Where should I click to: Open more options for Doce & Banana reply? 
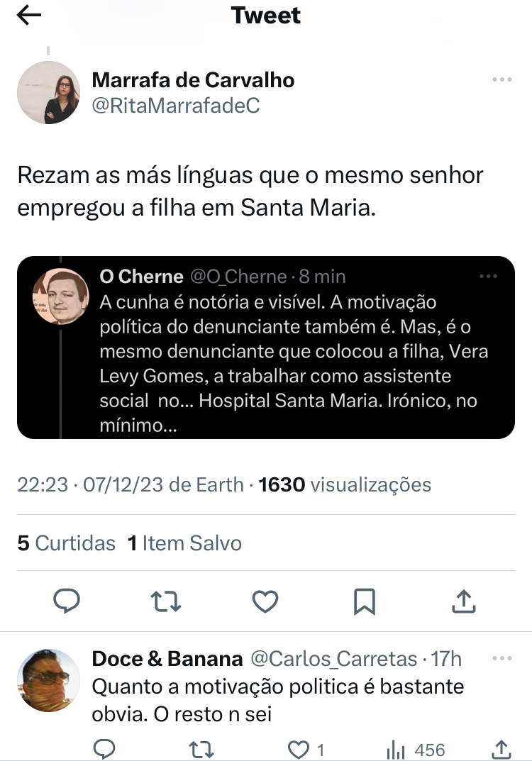coord(501,658)
